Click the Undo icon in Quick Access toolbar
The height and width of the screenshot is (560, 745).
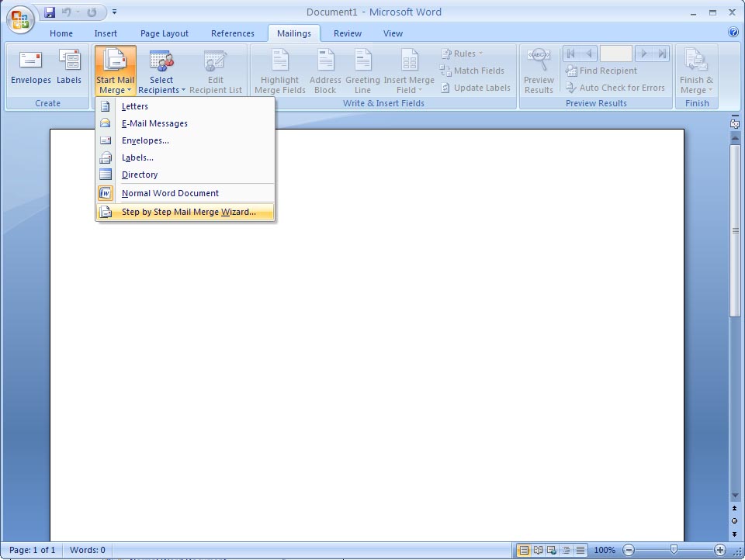[67, 12]
